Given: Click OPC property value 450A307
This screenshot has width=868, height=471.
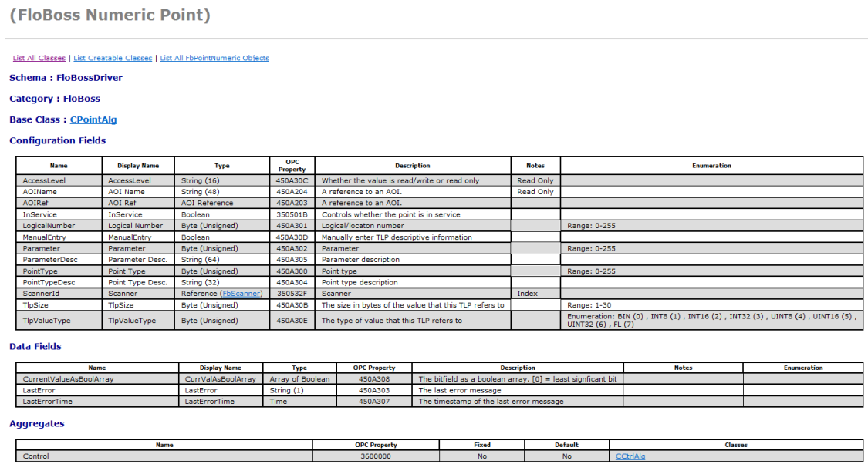Looking at the screenshot, I should point(373,402).
